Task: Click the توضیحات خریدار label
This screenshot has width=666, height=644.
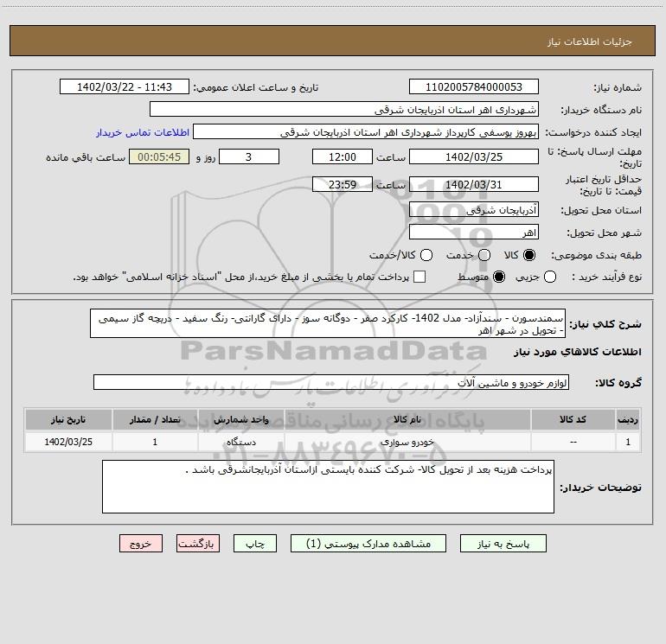Action: 600,488
